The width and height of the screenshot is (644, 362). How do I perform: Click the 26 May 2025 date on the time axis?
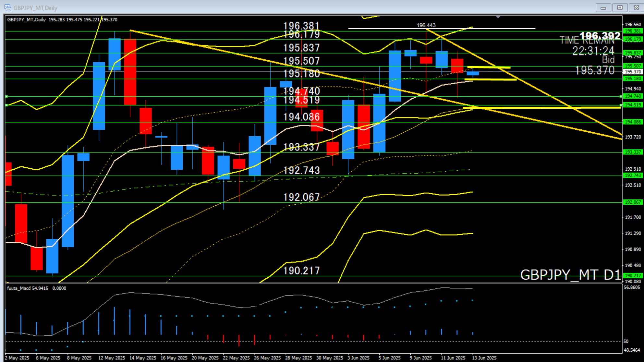(x=267, y=358)
